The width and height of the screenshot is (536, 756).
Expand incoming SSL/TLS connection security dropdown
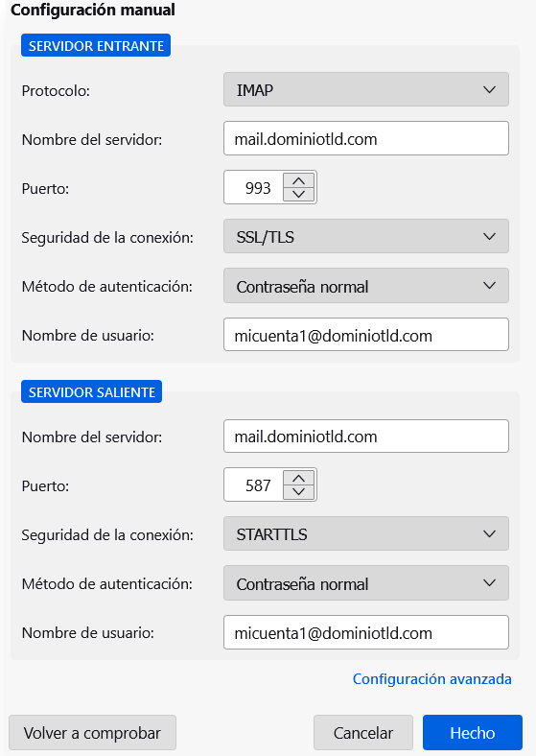click(x=366, y=236)
